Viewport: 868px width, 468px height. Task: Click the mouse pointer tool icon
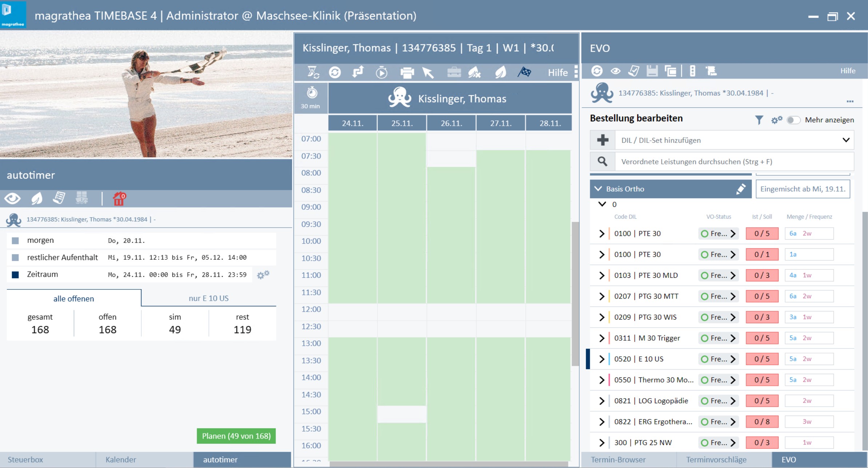(428, 72)
